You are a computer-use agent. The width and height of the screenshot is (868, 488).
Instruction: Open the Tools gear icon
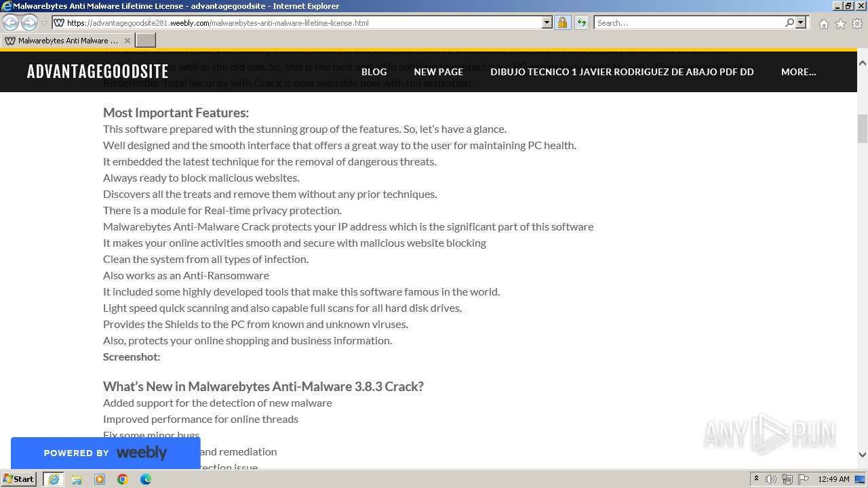point(857,24)
